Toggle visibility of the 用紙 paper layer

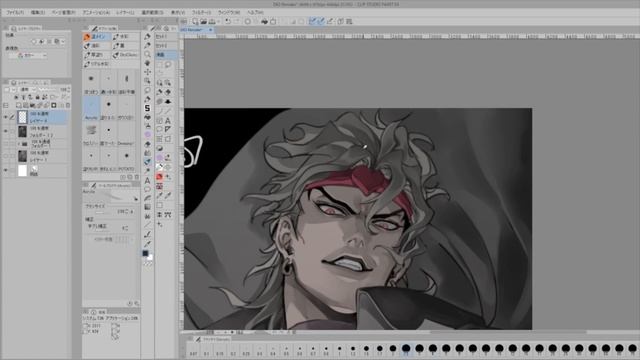click(x=6, y=170)
